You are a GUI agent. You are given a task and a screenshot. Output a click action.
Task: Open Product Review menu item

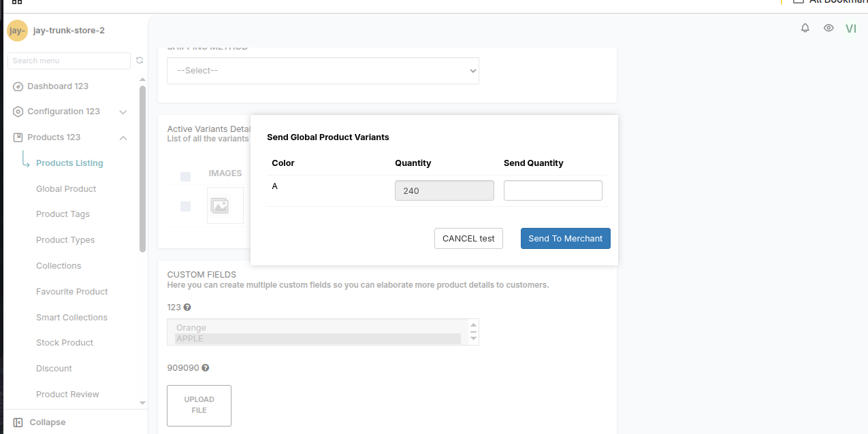(67, 395)
